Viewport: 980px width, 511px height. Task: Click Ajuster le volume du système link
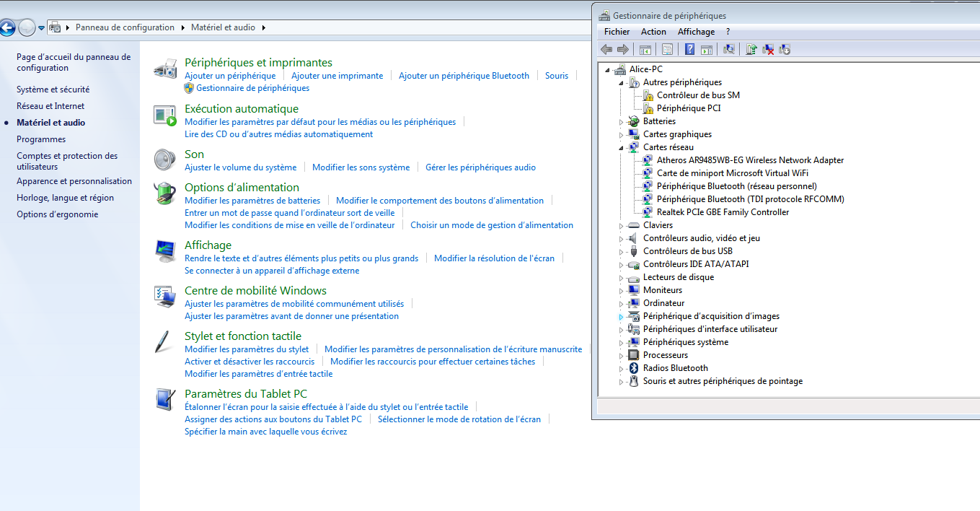point(240,167)
